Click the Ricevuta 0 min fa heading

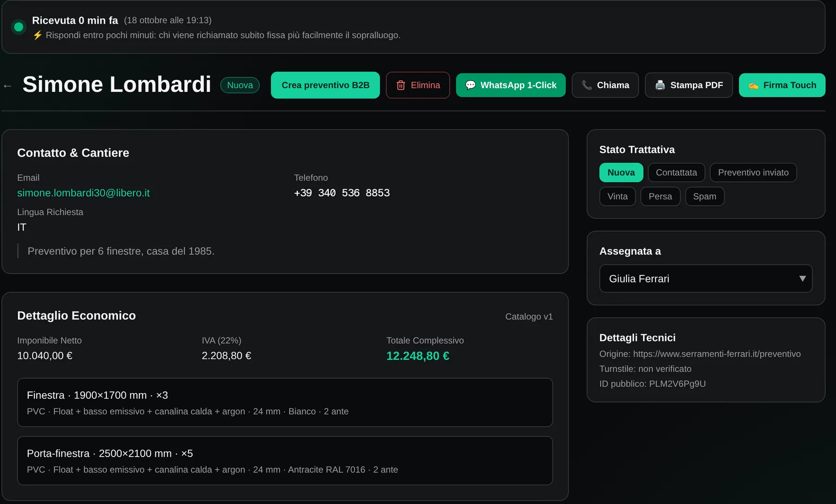pos(75,20)
